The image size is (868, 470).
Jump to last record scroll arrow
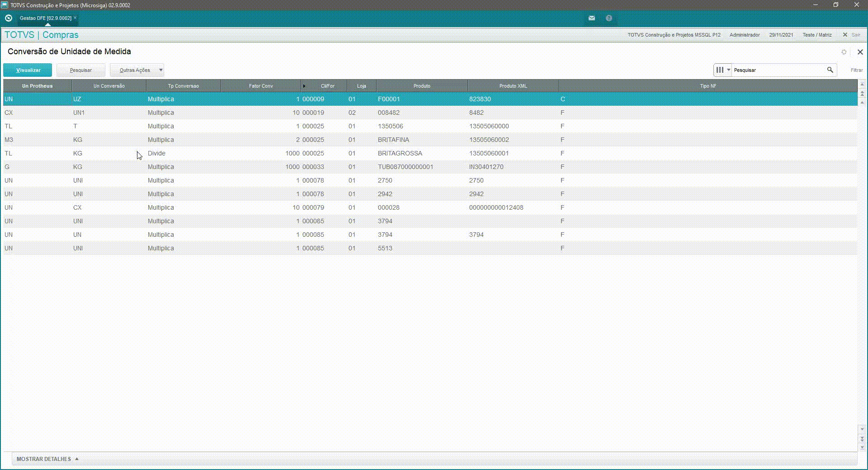pyautogui.click(x=862, y=447)
